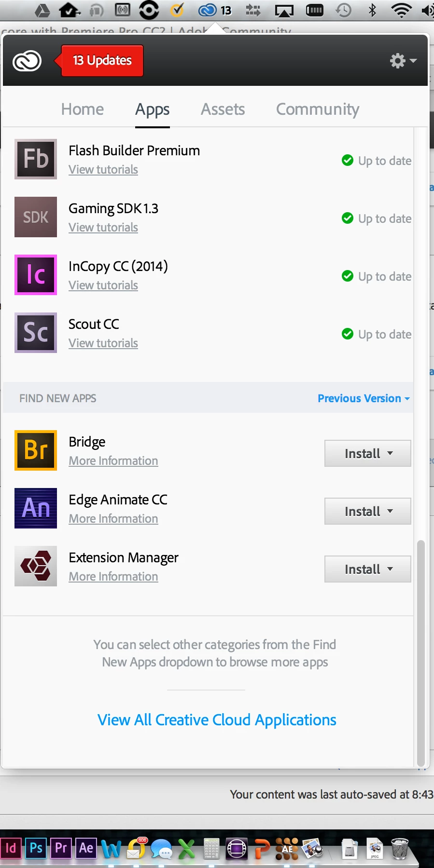This screenshot has height=868, width=434.
Task: Open the settings gear dropdown
Action: pos(403,61)
